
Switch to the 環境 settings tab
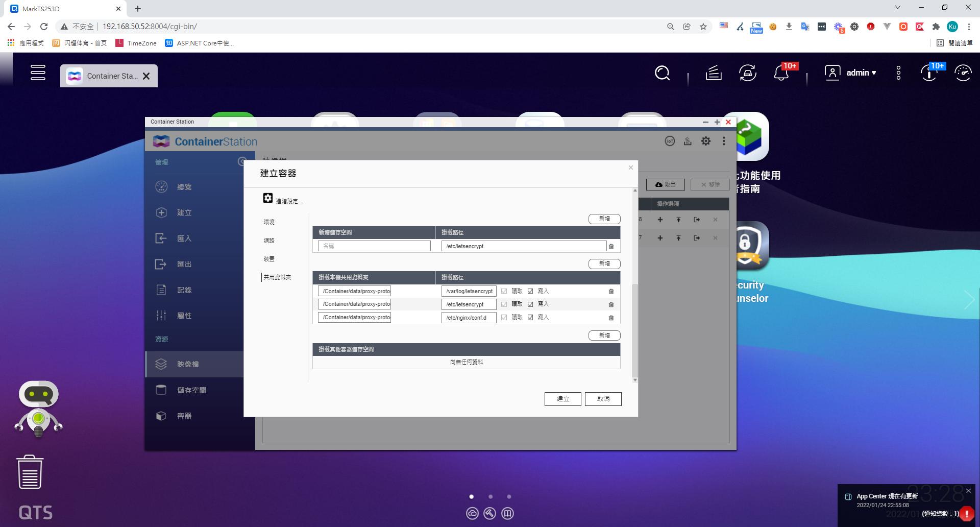pos(269,222)
